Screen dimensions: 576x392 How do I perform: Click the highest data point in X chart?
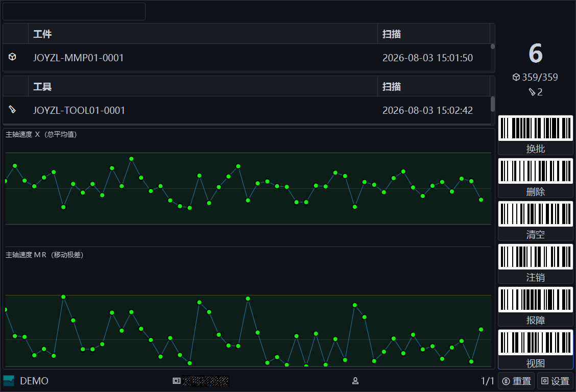(x=132, y=159)
